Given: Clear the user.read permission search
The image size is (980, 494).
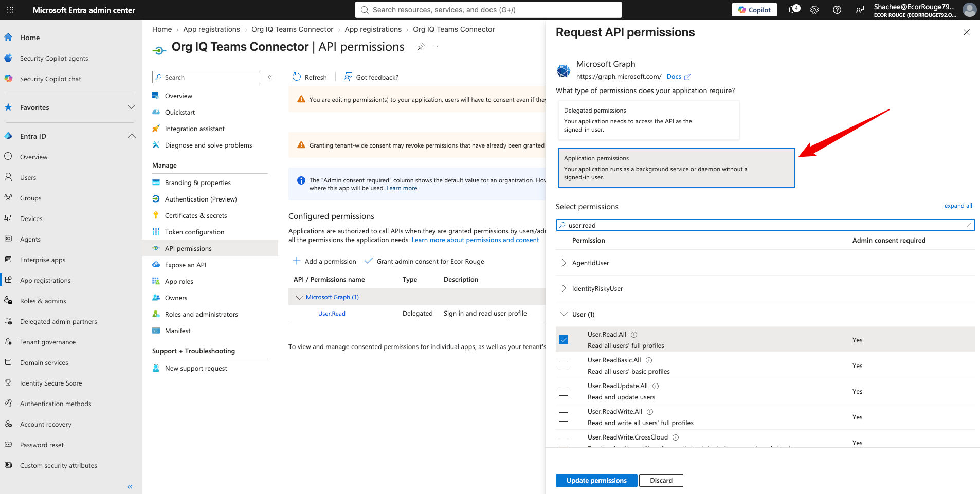Looking at the screenshot, I should click(968, 225).
